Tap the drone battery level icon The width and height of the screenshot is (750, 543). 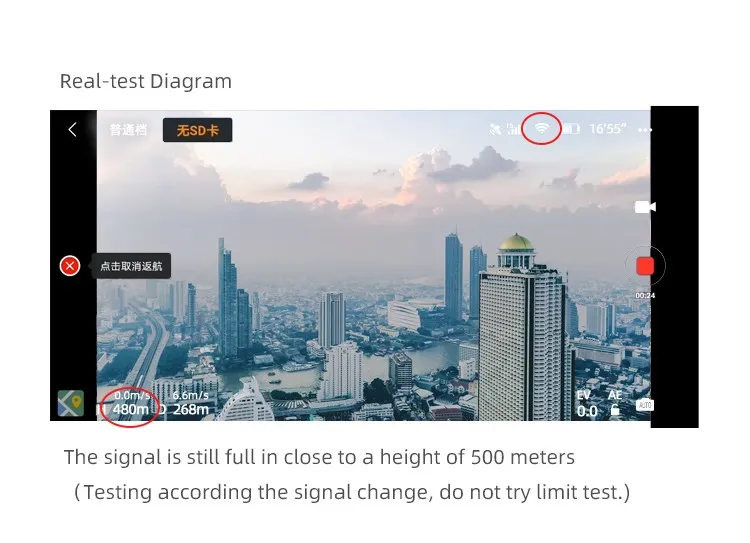click(571, 129)
